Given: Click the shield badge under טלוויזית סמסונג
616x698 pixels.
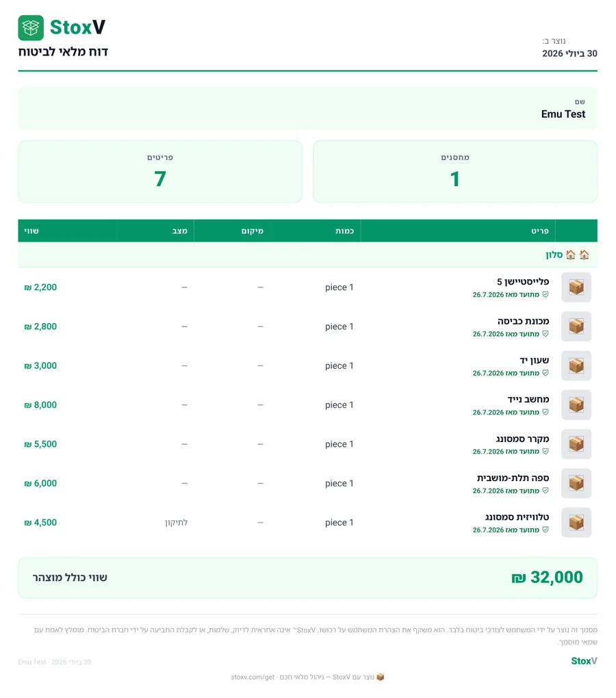Looking at the screenshot, I should click(546, 530).
